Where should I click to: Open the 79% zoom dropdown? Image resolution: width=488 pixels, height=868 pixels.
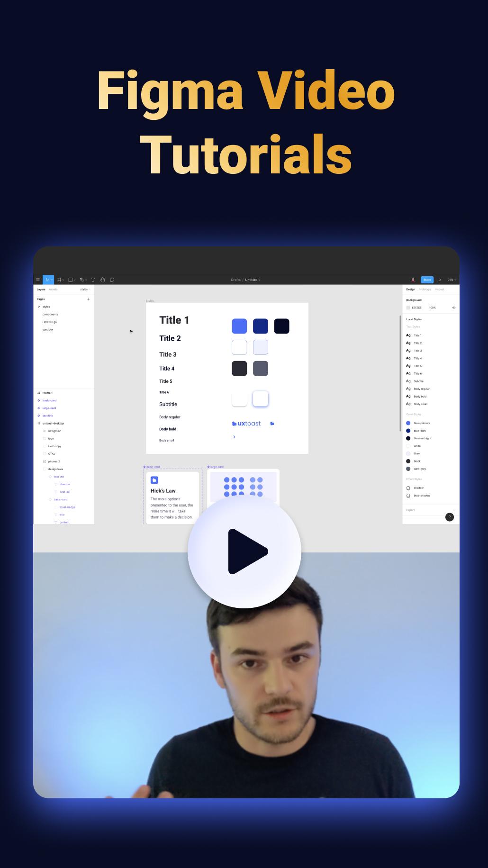[x=452, y=280]
